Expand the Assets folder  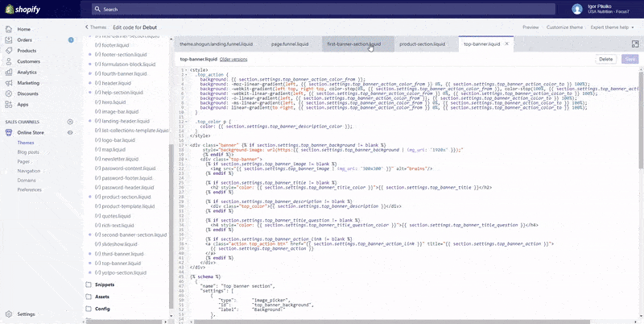(89, 297)
